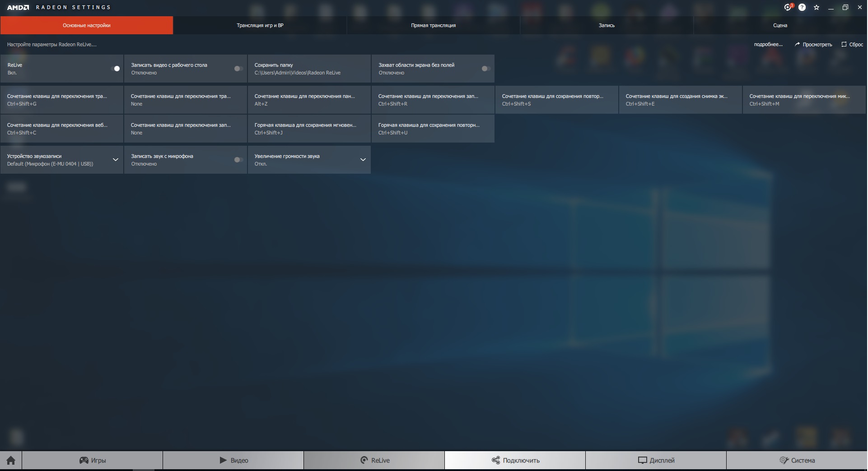Enable Захват области экрана без полей
The width and height of the screenshot is (868, 471).
pos(486,69)
